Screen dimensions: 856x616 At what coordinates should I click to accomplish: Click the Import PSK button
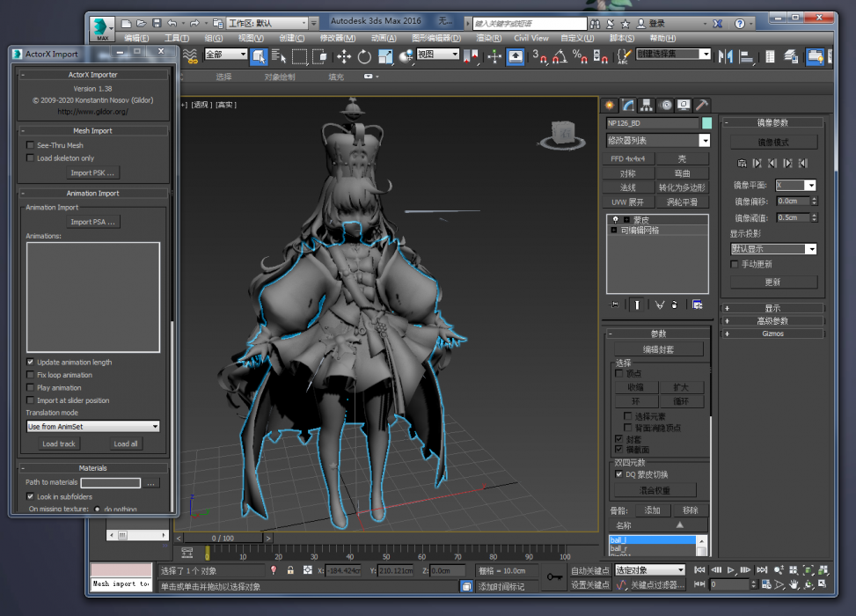click(x=92, y=172)
